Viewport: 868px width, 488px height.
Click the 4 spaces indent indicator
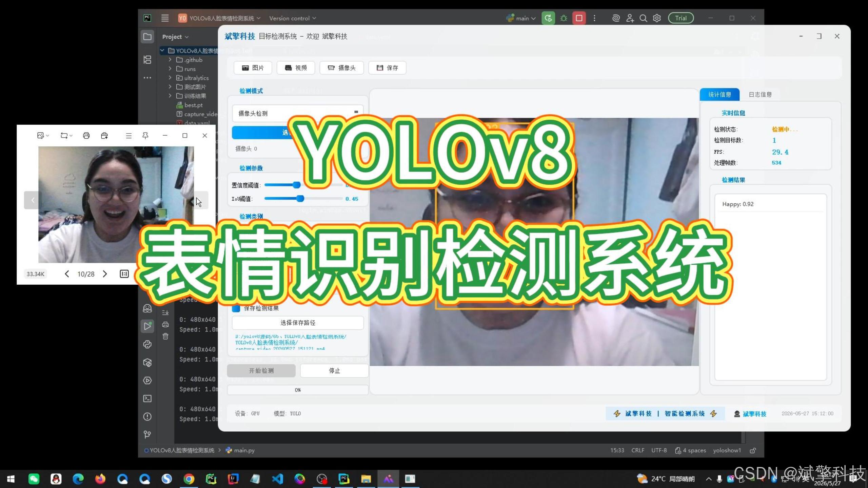coord(691,450)
